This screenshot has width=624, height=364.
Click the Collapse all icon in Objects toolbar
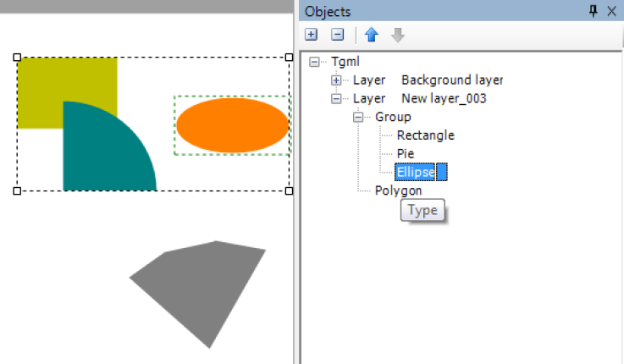(x=337, y=35)
